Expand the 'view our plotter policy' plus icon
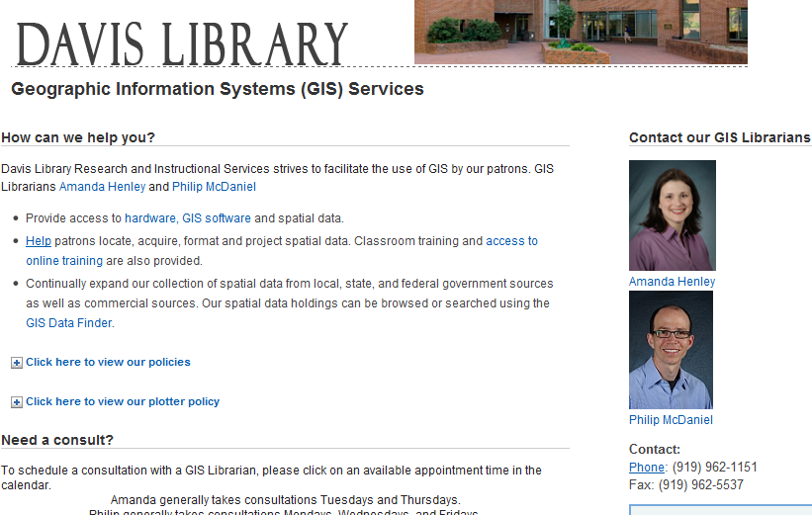Screen dimensions: 812x515 click(x=17, y=402)
